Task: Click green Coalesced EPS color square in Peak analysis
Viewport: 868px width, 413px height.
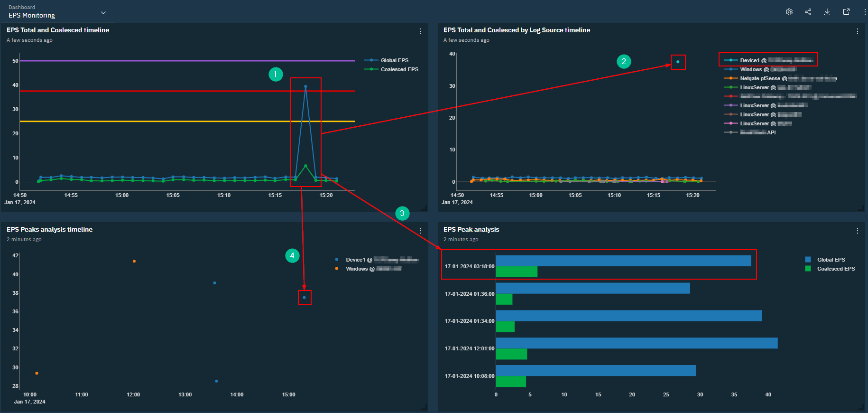Action: [808, 269]
